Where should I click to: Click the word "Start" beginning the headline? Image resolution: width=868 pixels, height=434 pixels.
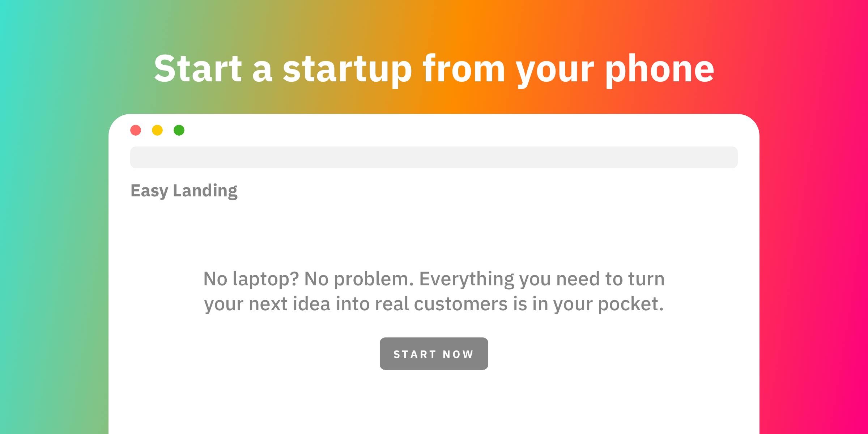point(198,69)
